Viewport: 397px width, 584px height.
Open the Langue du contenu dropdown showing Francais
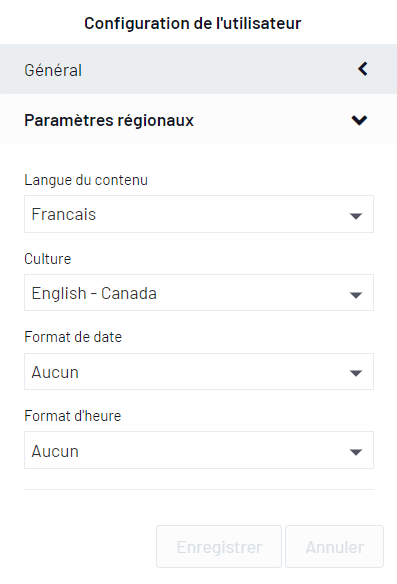click(199, 214)
